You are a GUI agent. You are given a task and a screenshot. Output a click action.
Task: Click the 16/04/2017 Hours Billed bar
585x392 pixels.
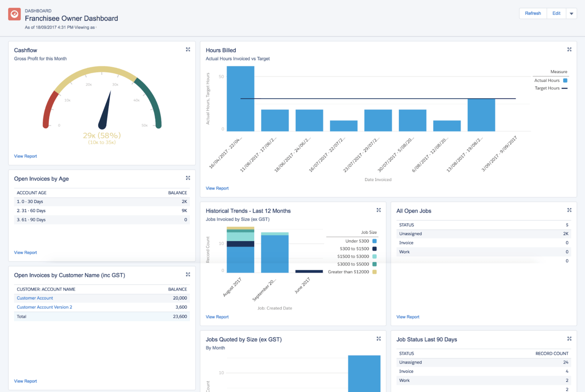[240, 99]
